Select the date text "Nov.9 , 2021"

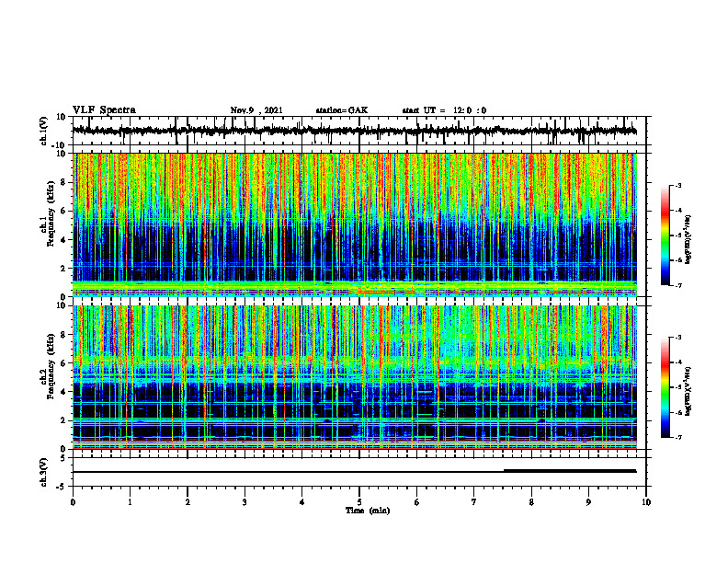tap(256, 110)
